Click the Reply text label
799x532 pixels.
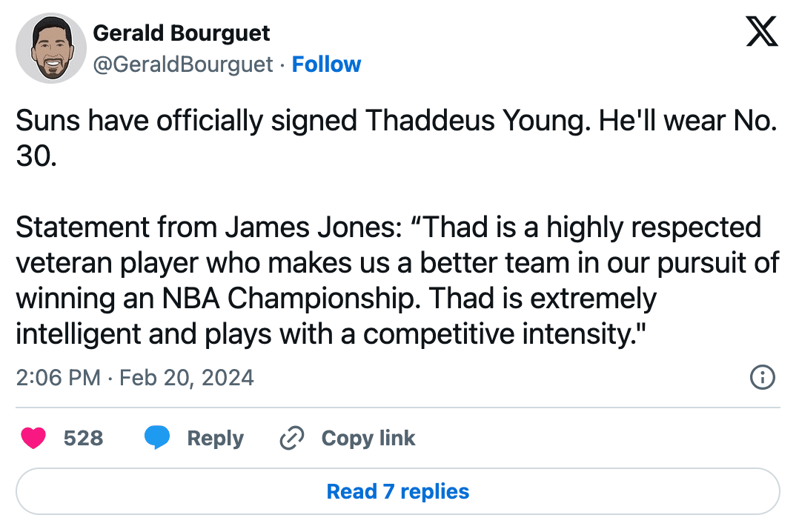215,438
